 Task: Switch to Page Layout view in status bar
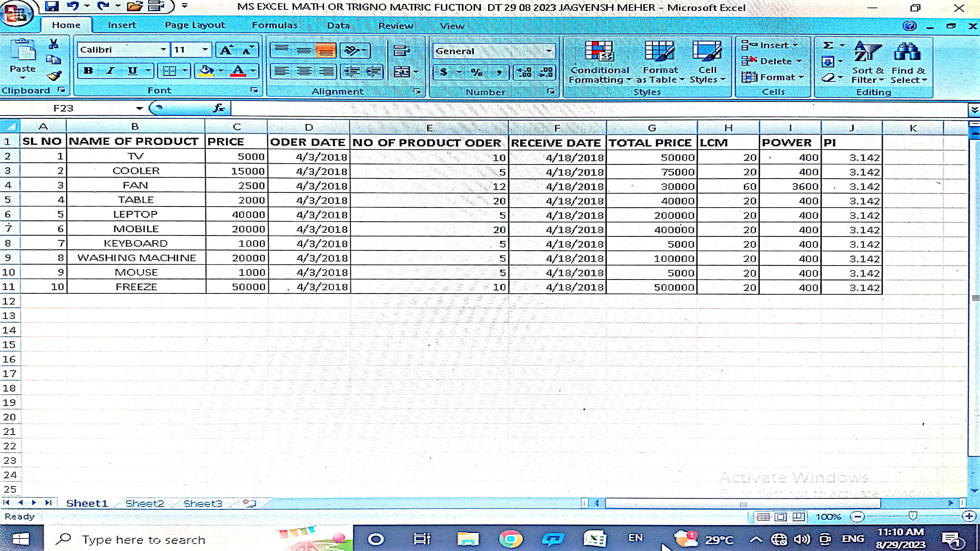[x=781, y=516]
